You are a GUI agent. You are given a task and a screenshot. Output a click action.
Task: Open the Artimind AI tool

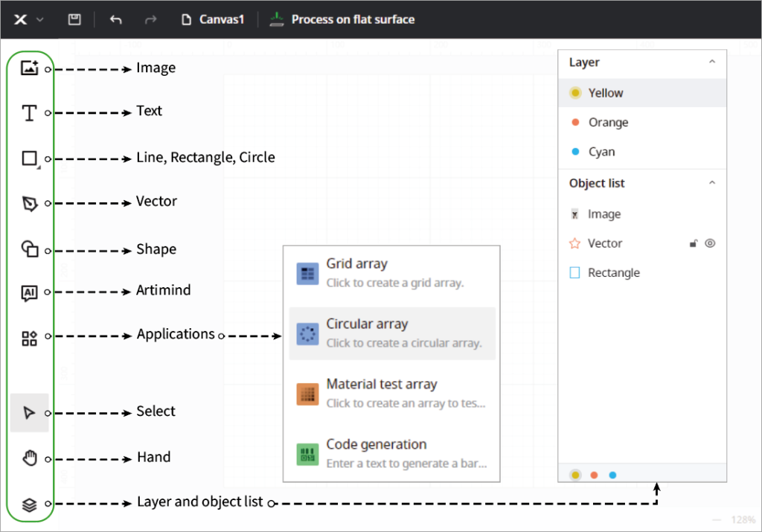(x=29, y=292)
